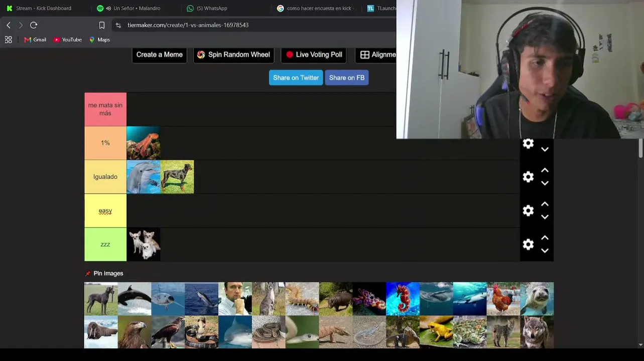Switch to the como hacer encuesta Google tab
Screen dimensions: 644x361
(316, 9)
